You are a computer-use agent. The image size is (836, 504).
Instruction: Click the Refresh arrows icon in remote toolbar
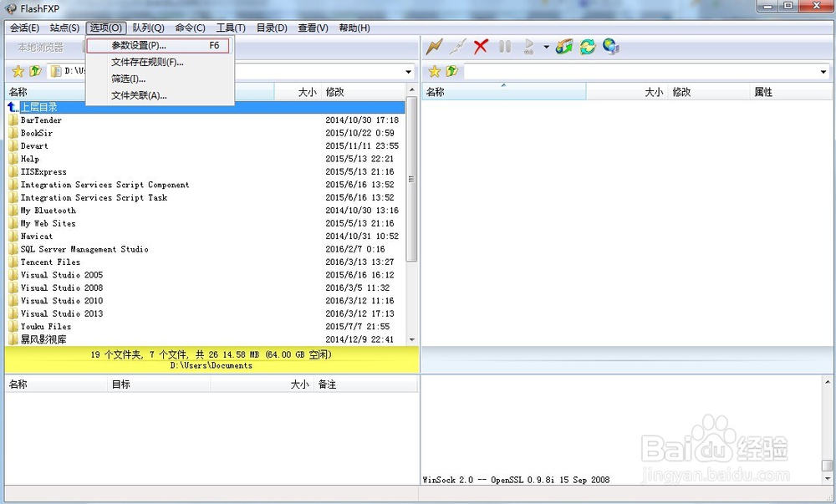pos(588,47)
